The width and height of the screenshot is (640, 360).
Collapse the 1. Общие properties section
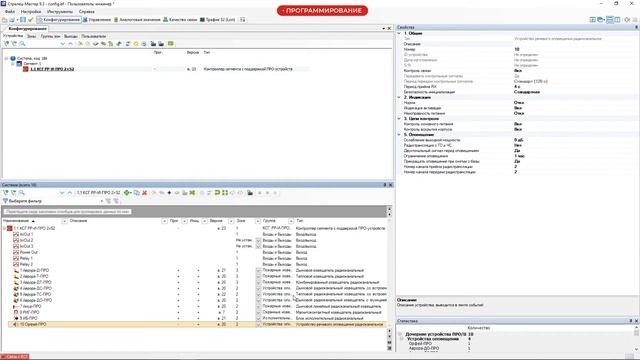(399, 33)
